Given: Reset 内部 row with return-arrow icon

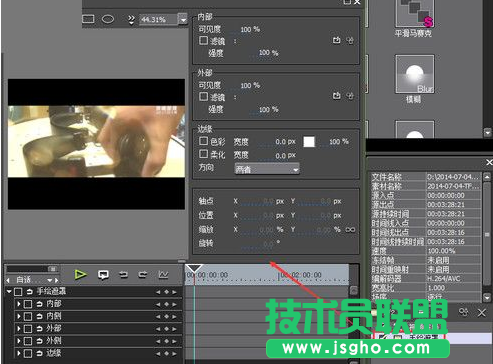Looking at the screenshot, I should tap(39, 304).
